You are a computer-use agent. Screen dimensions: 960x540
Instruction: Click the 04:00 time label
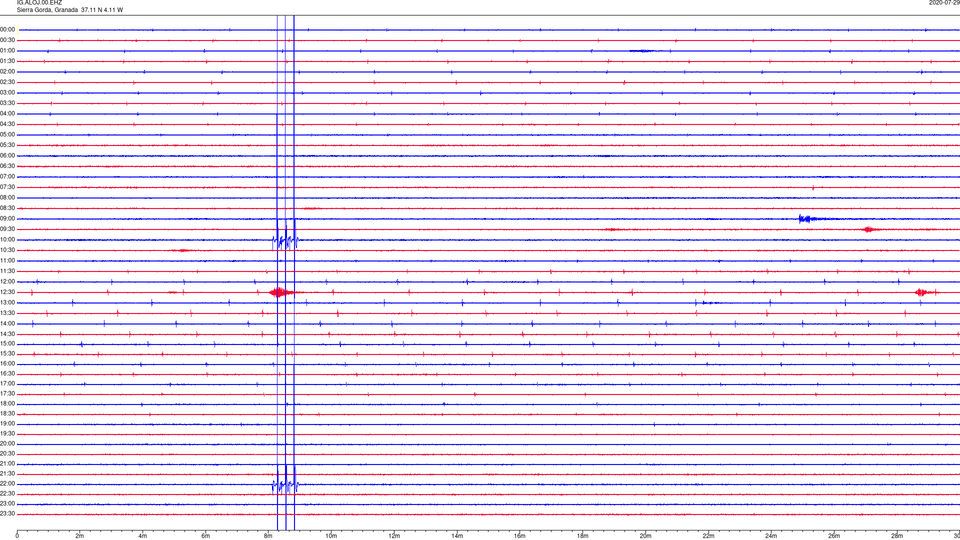pyautogui.click(x=8, y=114)
